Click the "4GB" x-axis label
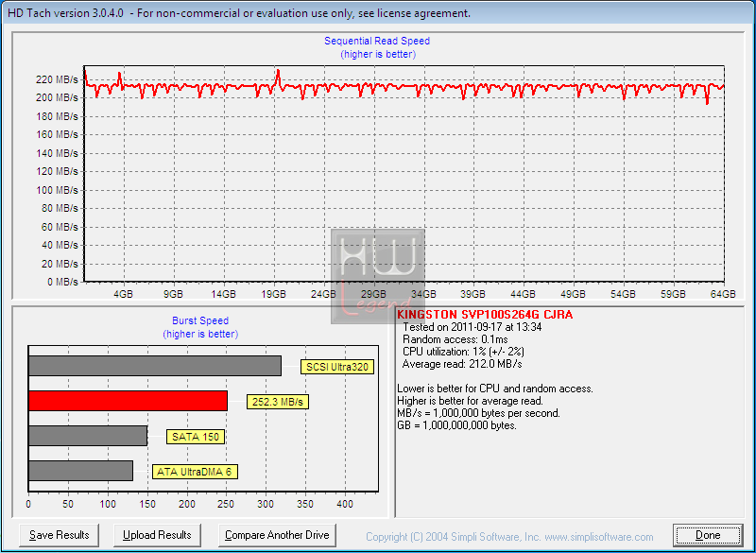 pyautogui.click(x=123, y=294)
